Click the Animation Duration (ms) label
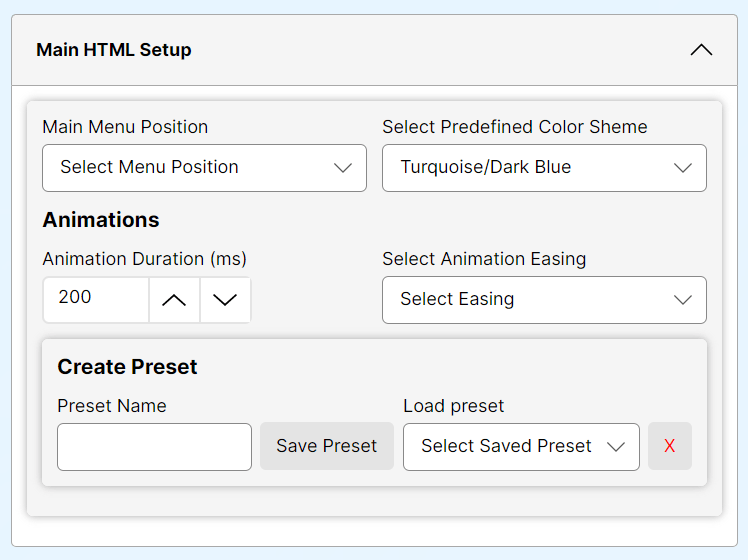 [145, 259]
